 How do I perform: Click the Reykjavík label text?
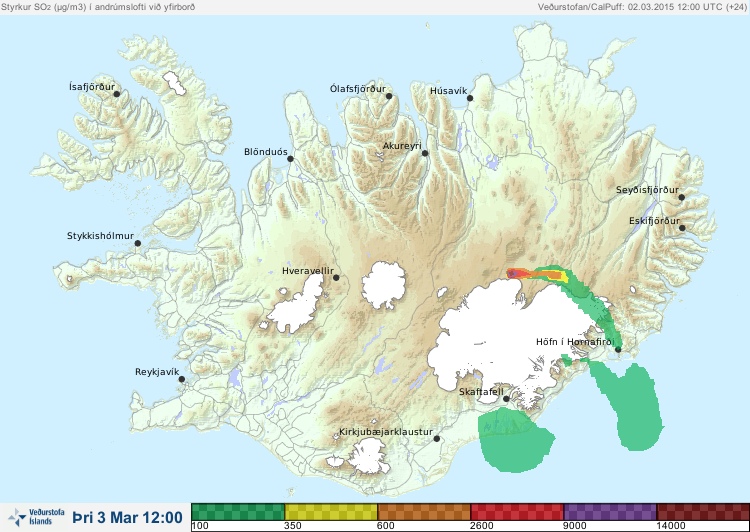tap(157, 372)
